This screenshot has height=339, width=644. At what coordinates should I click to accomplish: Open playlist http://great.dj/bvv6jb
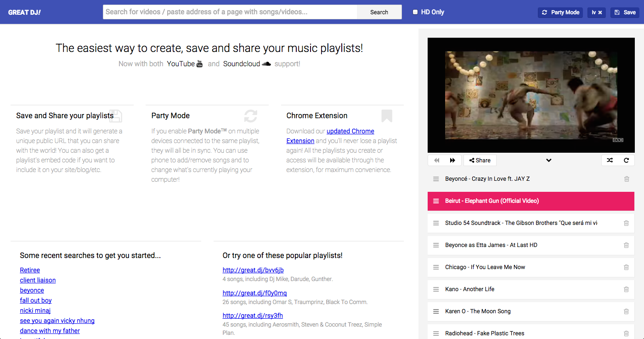pos(253,270)
